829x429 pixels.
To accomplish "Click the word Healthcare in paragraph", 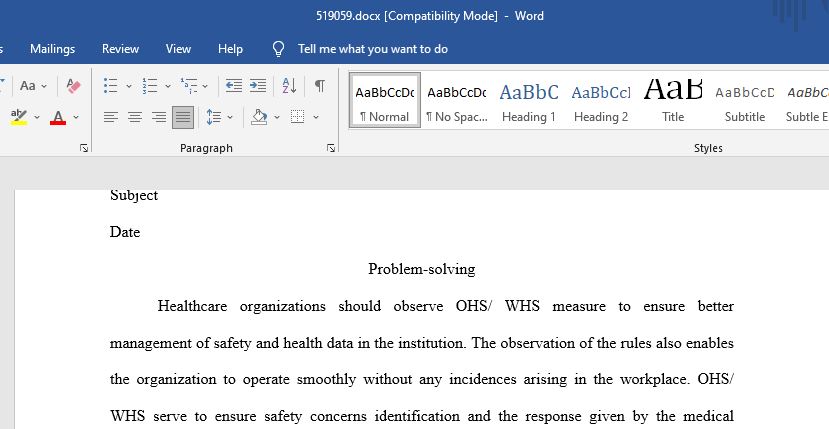I will pos(192,306).
